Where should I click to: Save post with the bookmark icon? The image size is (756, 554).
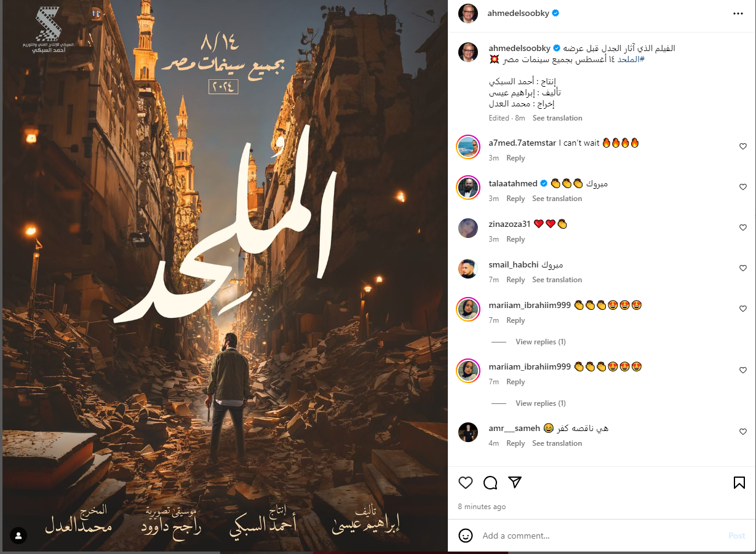pyautogui.click(x=739, y=483)
